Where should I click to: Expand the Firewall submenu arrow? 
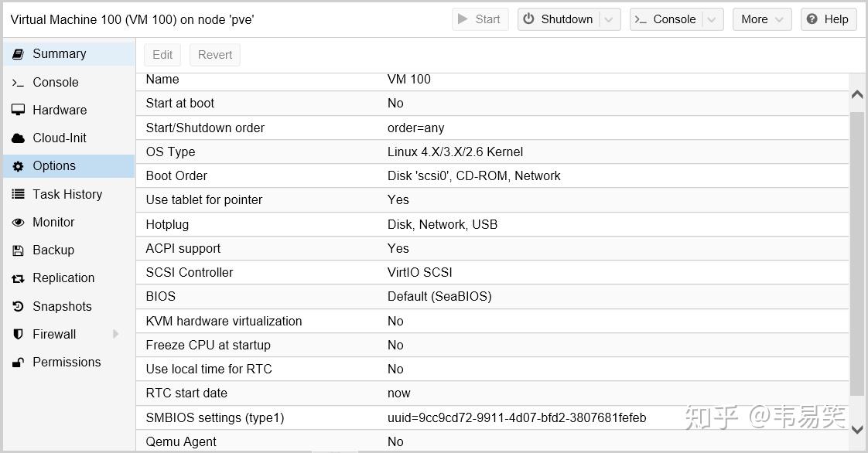116,334
